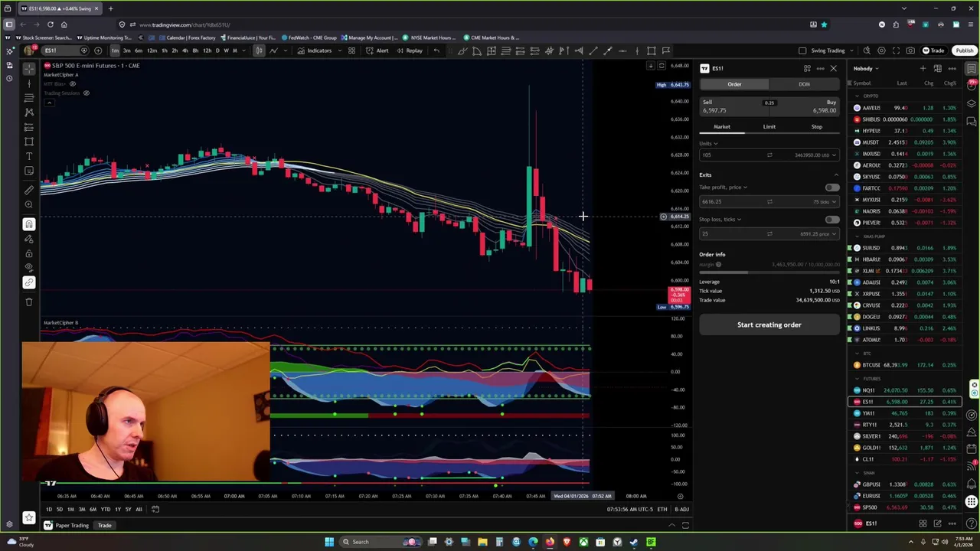Open the order panel more options icon
Viewport: 980px width, 551px height.
tap(820, 69)
